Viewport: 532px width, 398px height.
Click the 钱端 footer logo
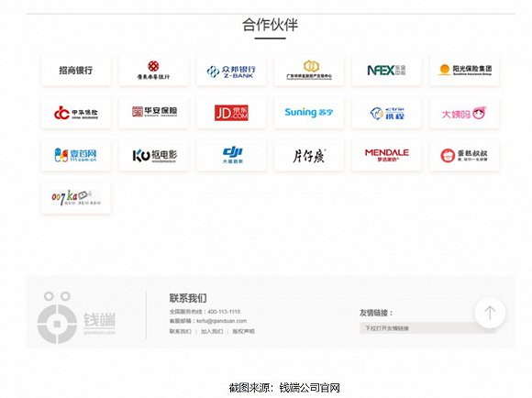(76, 317)
